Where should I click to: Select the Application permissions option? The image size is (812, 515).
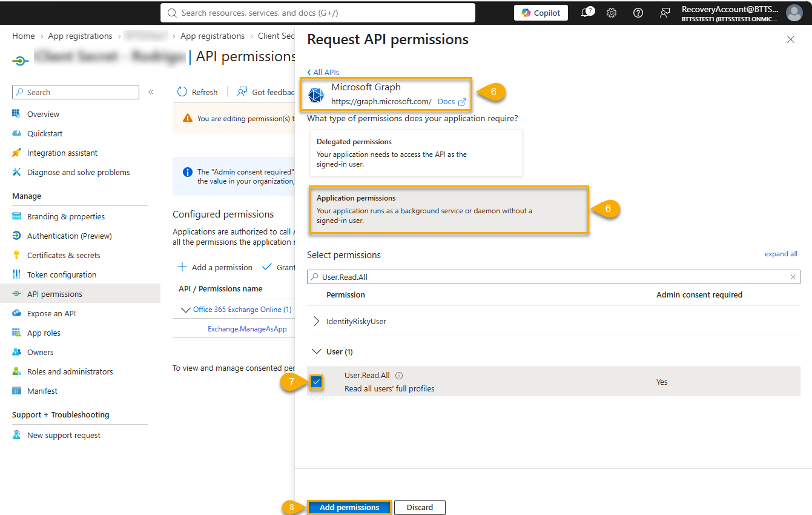(x=449, y=210)
